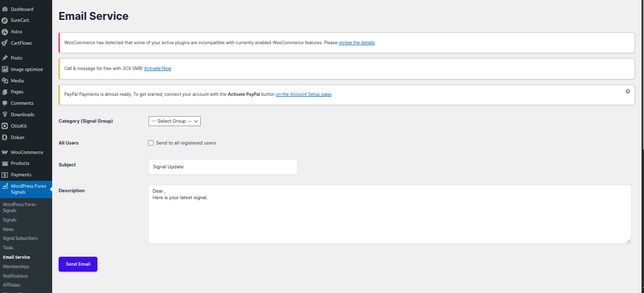
Task: Follow the review the details link
Action: 356,43
